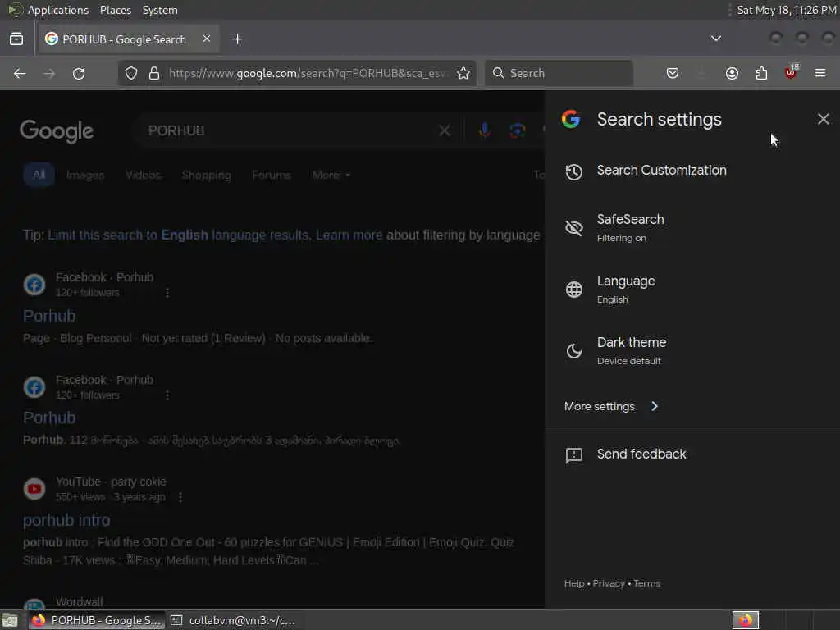
Task: Click the address bar URL
Action: (x=307, y=73)
